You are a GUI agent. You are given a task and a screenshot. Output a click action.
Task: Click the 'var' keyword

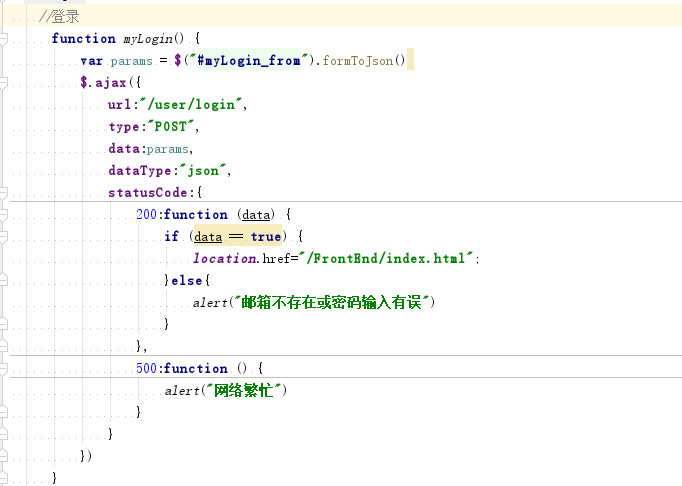91,61
